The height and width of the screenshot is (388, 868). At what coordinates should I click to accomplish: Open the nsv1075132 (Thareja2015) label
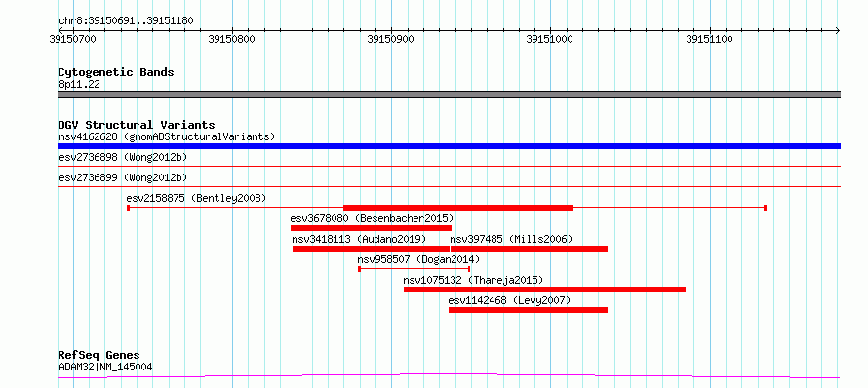(473, 280)
